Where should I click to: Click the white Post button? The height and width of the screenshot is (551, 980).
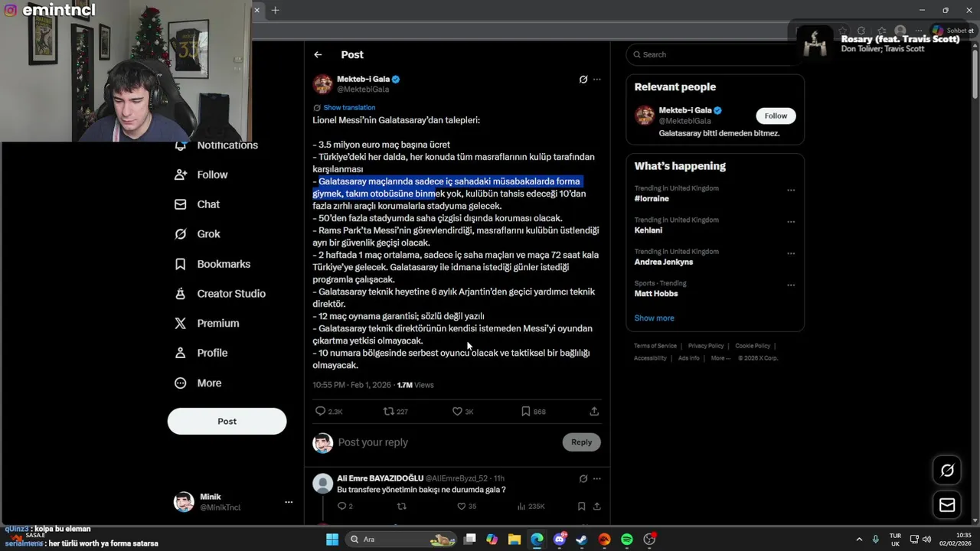tap(227, 421)
